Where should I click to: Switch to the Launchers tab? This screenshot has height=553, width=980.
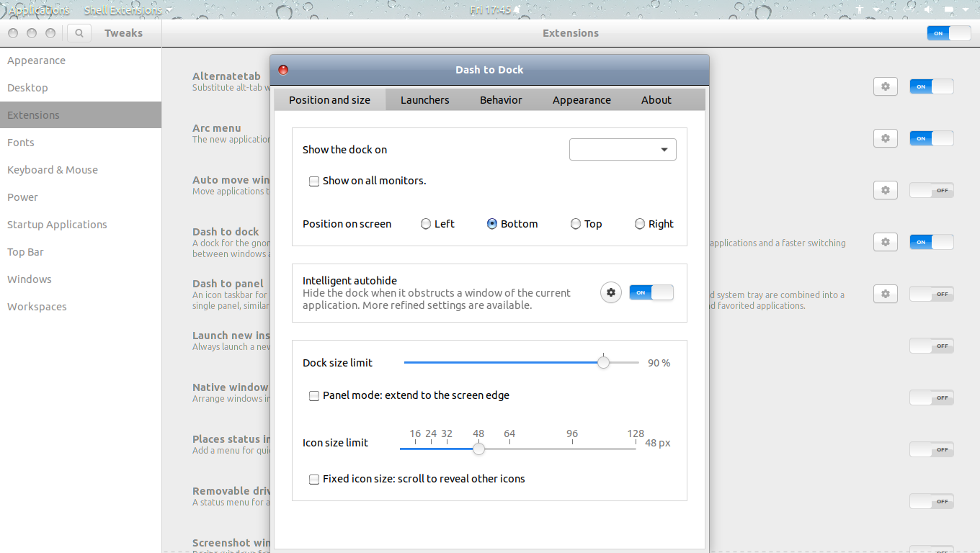pos(425,100)
